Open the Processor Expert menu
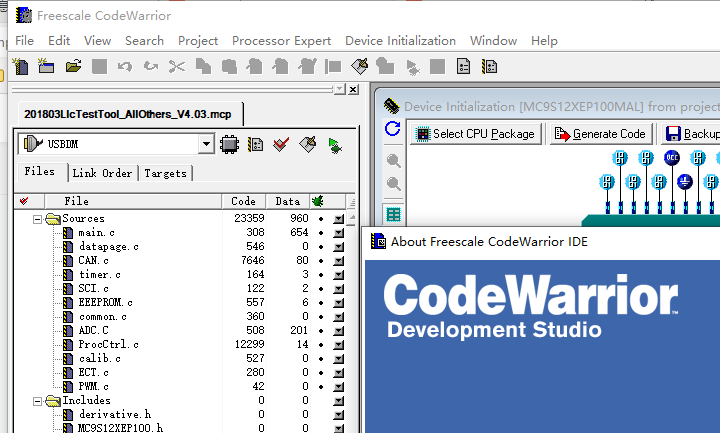 [x=281, y=41]
